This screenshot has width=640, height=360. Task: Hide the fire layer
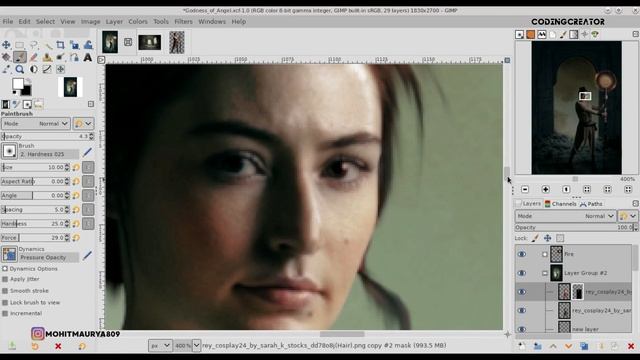522,254
